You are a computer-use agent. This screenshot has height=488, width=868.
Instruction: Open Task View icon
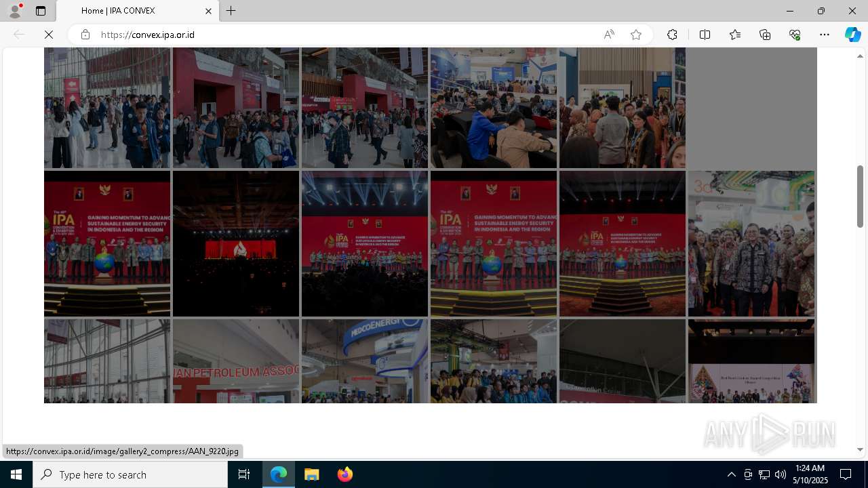tap(244, 474)
